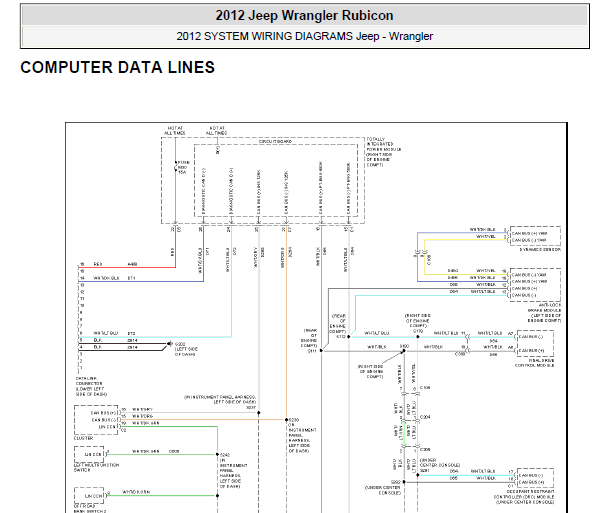Viewport: 604px width, 513px height.
Task: Click the "C306" connector label
Action: [425, 449]
